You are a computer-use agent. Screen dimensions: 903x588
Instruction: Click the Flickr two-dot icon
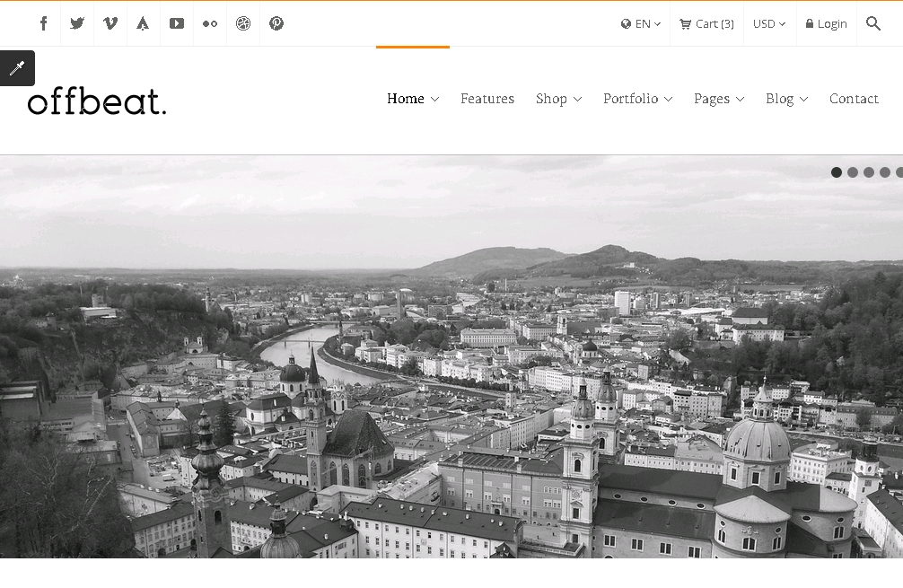[x=210, y=23]
